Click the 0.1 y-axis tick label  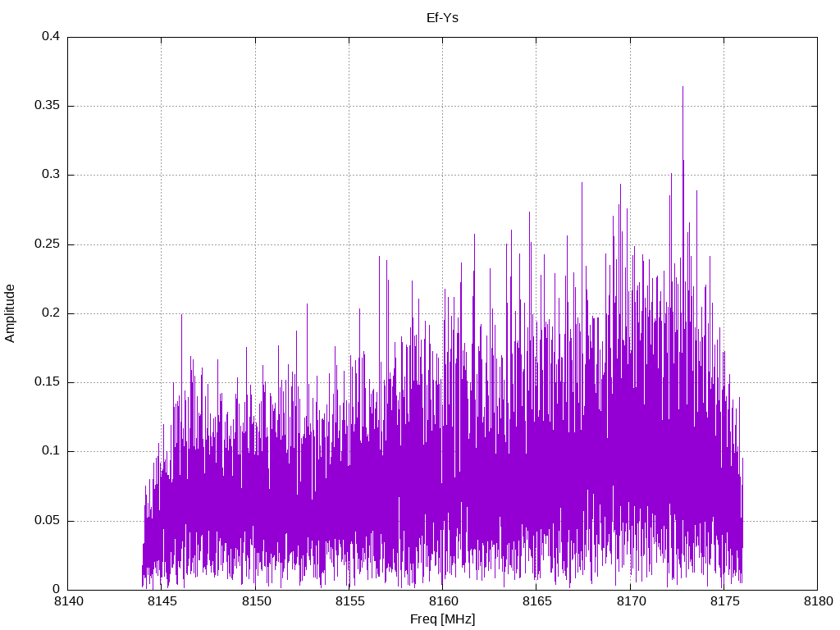[x=51, y=451]
